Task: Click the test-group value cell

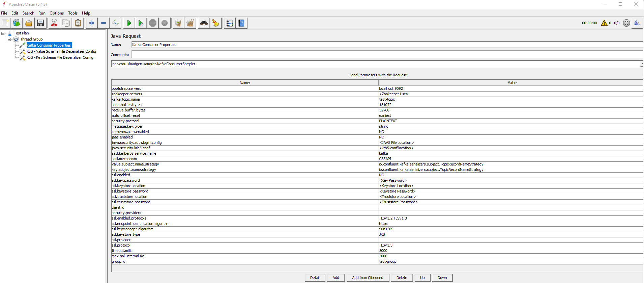Action: (511, 261)
